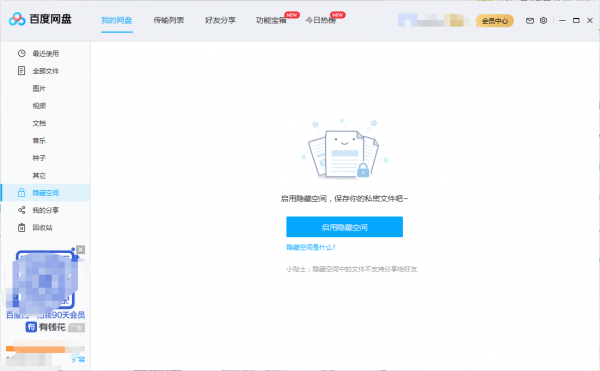Click the share icon beside 我的分享
Screen dimensions: 600x371
[x=21, y=210]
